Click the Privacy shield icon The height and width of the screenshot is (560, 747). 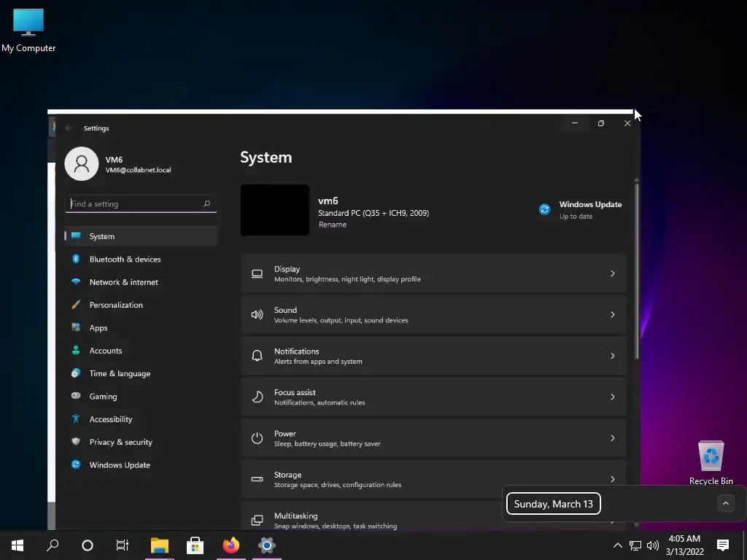76,441
